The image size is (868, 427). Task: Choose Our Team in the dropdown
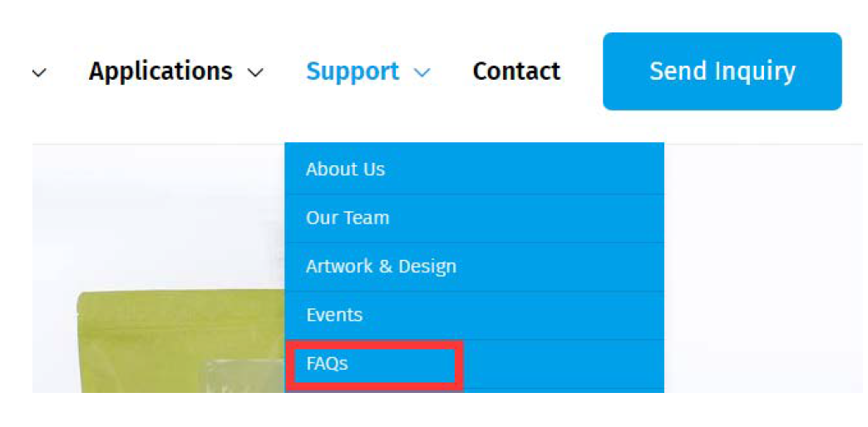click(474, 218)
